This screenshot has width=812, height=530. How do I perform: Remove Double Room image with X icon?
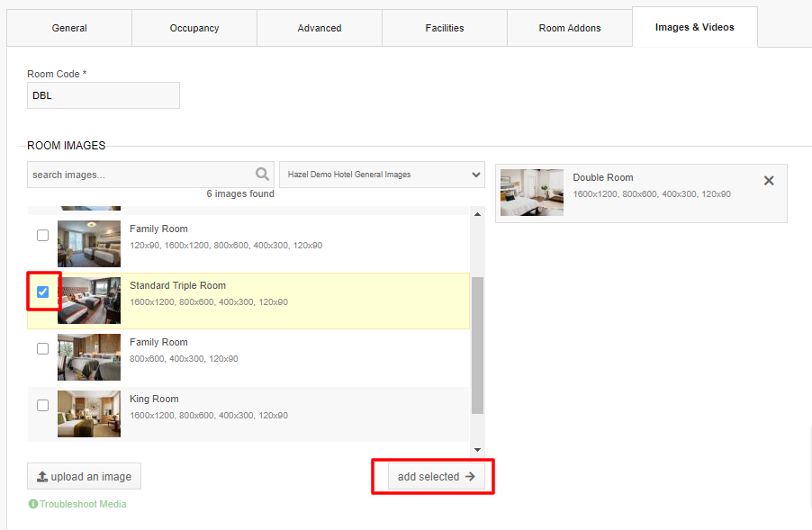769,181
